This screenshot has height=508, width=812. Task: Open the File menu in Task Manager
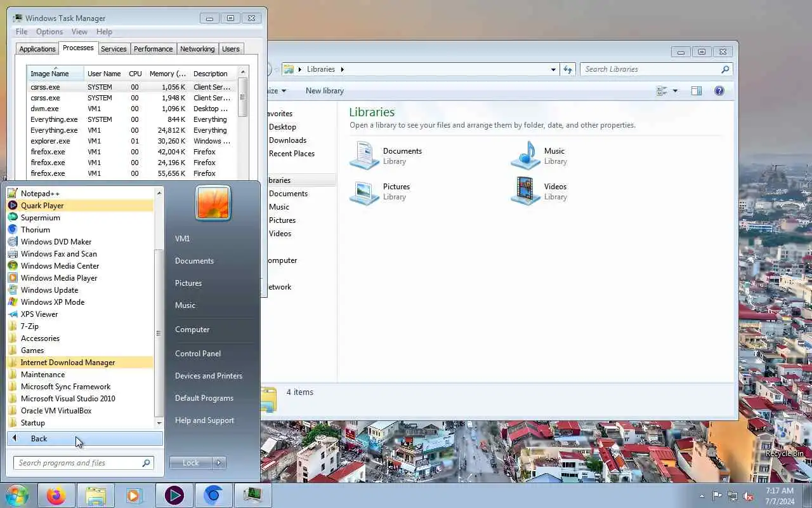(x=22, y=32)
